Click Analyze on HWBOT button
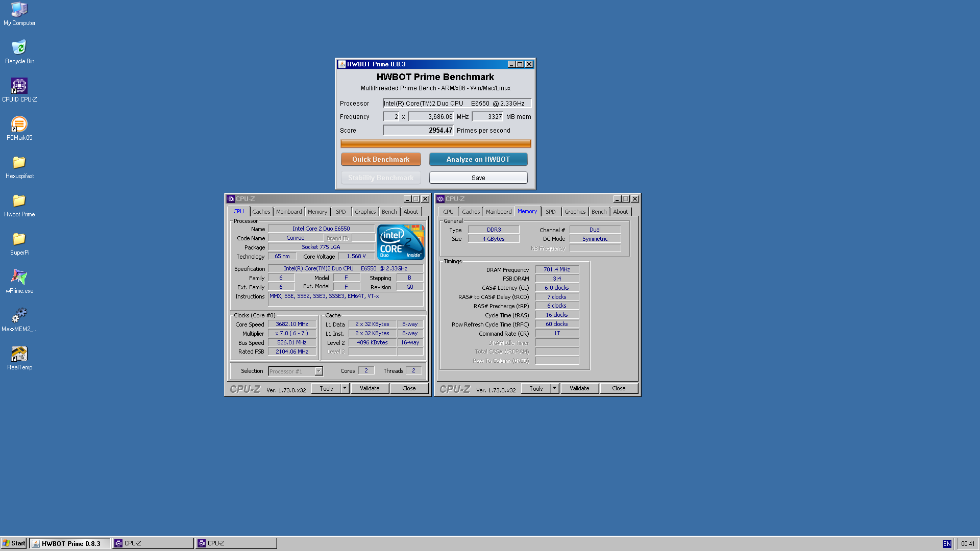This screenshot has width=980, height=551. (x=478, y=159)
